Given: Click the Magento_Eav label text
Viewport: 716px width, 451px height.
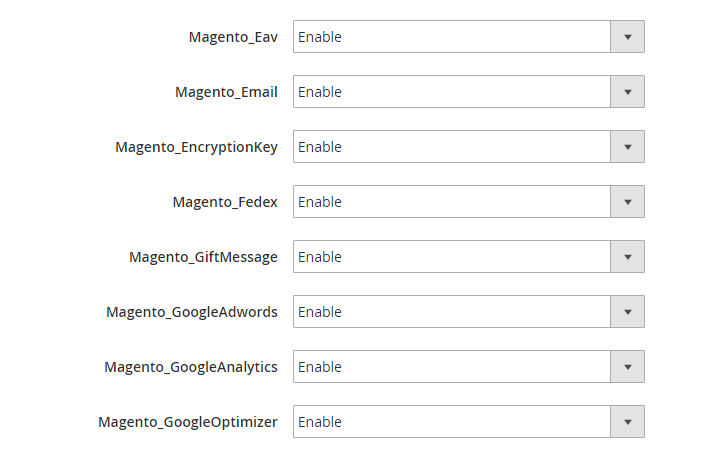Looking at the screenshot, I should [x=233, y=37].
